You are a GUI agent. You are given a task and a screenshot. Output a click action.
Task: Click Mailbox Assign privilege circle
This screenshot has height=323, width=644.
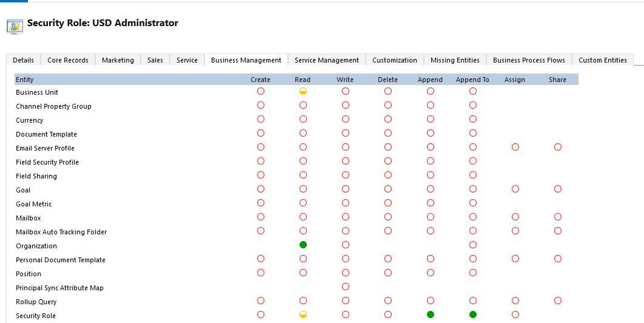point(515,217)
